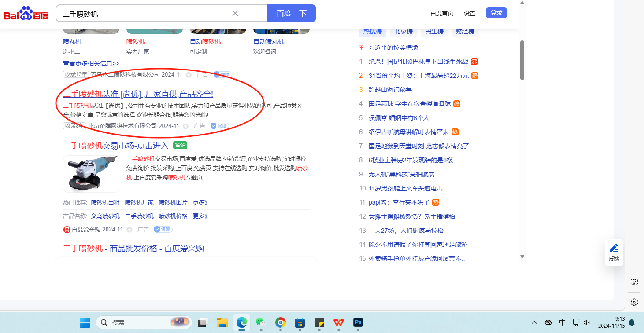Open 查看更多相关信息>> link
The image size is (644, 333).
pyautogui.click(x=91, y=63)
